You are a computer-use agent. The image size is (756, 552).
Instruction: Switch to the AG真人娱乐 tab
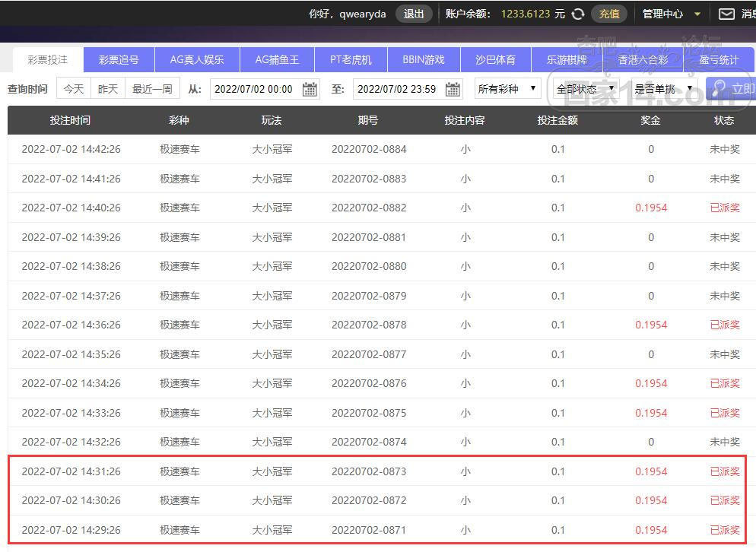pos(197,60)
